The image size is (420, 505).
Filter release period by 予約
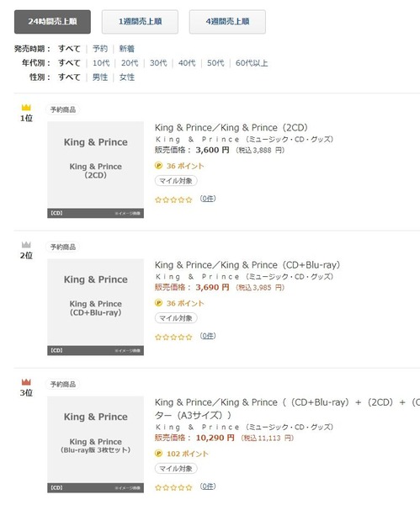click(100, 49)
